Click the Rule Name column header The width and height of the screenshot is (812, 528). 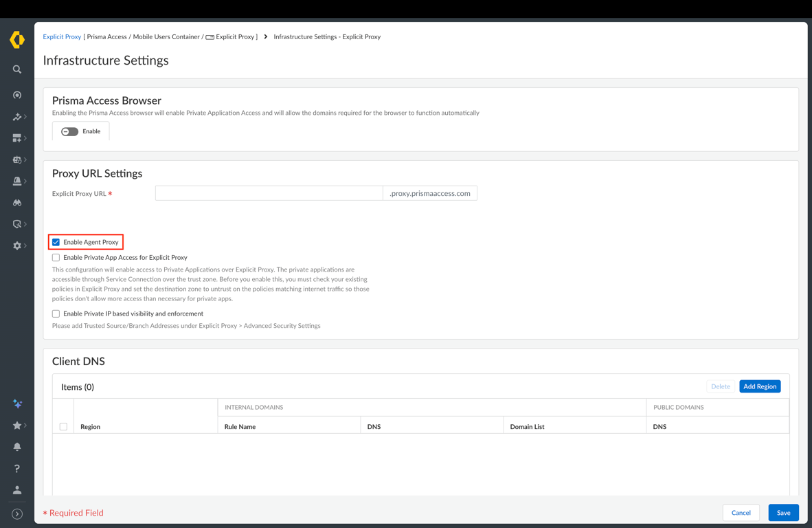pyautogui.click(x=240, y=426)
